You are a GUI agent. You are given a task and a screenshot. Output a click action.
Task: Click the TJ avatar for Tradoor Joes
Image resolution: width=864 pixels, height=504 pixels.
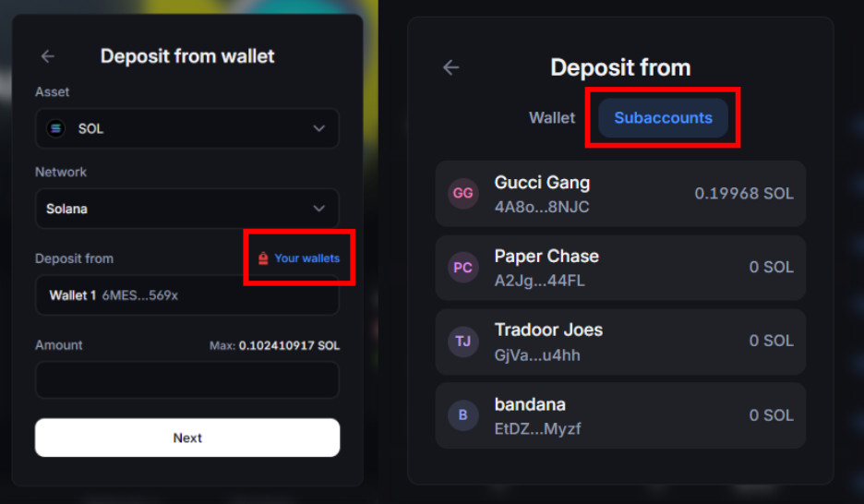[x=462, y=342]
